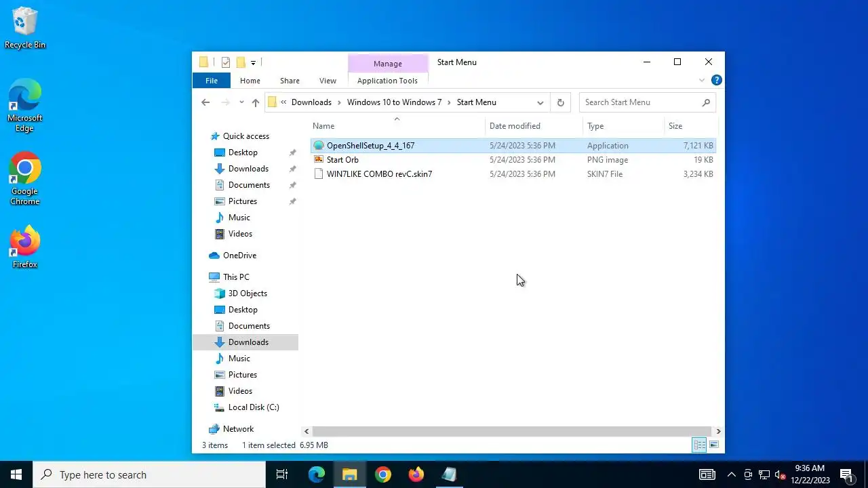Image resolution: width=868 pixels, height=488 pixels.
Task: Open notification center icon
Action: pyautogui.click(x=847, y=474)
